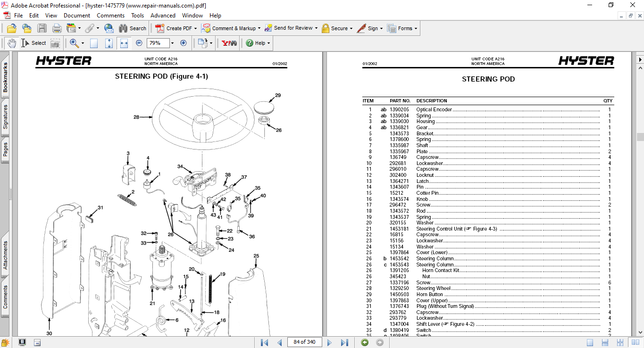Click the green Previous View arrow

click(x=365, y=342)
